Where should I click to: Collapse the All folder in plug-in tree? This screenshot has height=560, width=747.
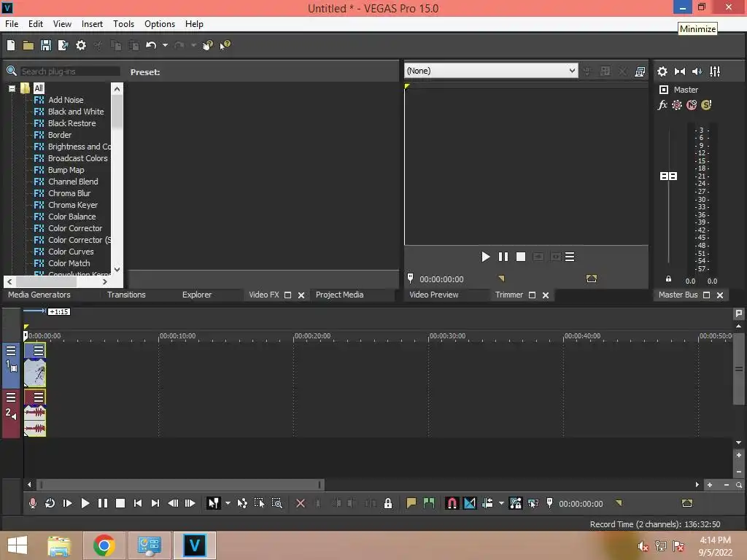point(12,88)
